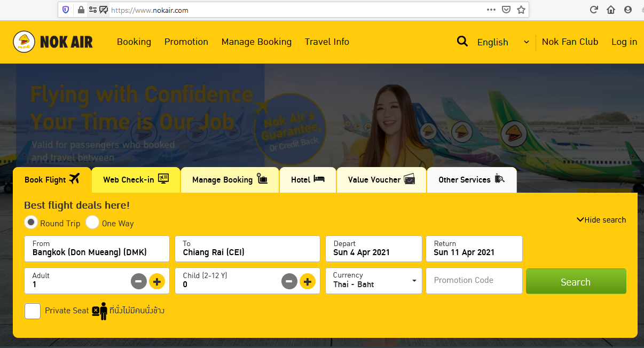Pick the Return date field
The width and height of the screenshot is (644, 348).
[474, 249]
